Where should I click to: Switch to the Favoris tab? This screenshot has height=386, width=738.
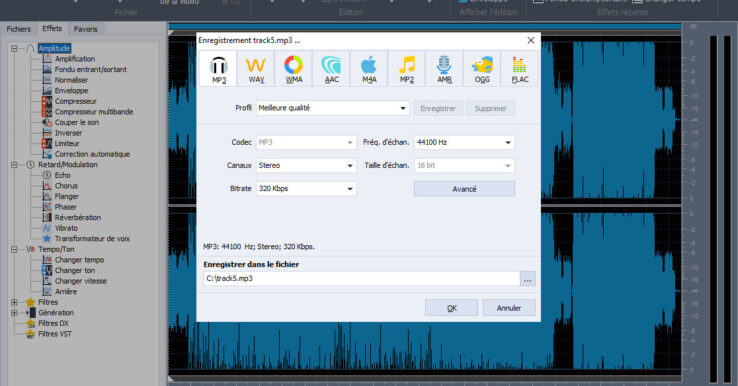tap(86, 29)
